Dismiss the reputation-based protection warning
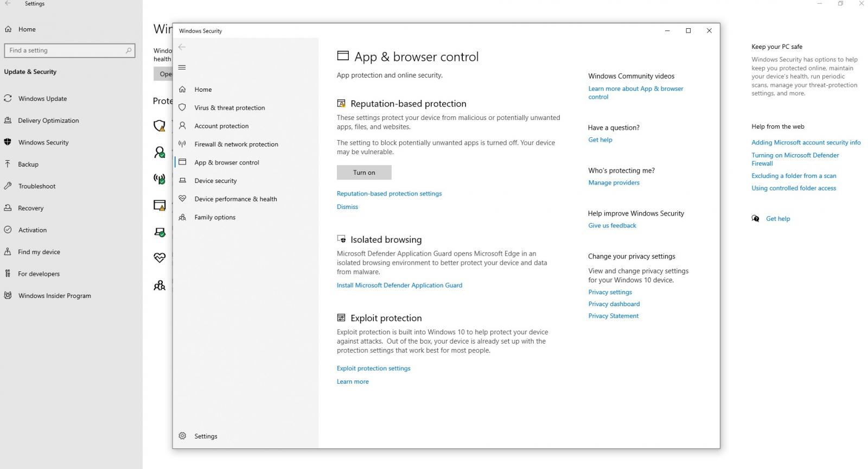Viewport: 868px width, 469px height. pyautogui.click(x=347, y=207)
